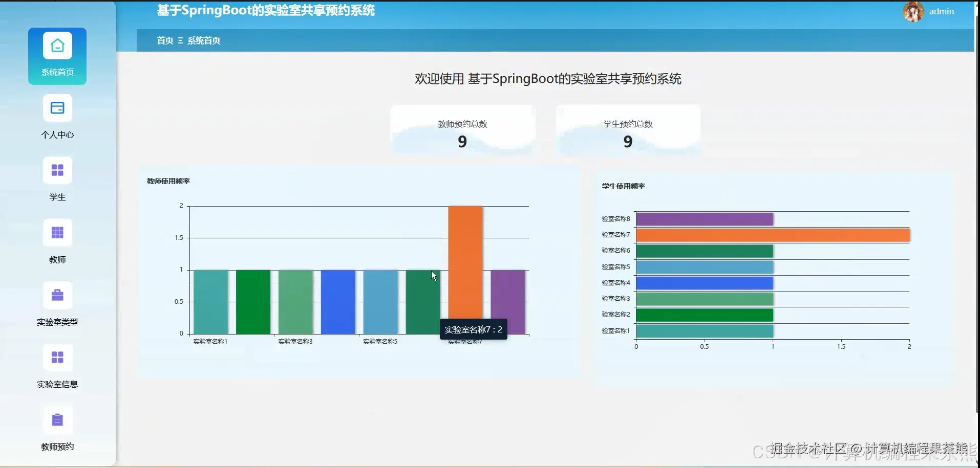Click the 教师预约总数 stat card
Image resolution: width=980 pixels, height=468 pixels.
point(462,130)
